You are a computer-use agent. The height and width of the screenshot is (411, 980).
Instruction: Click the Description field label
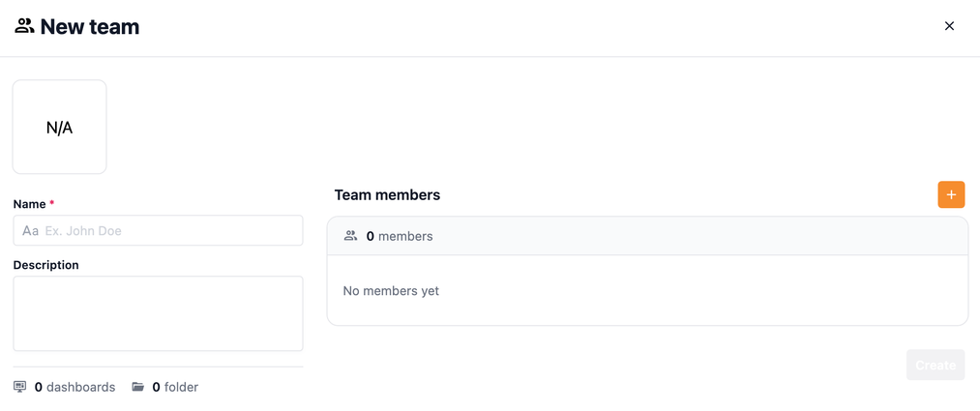(x=45, y=265)
